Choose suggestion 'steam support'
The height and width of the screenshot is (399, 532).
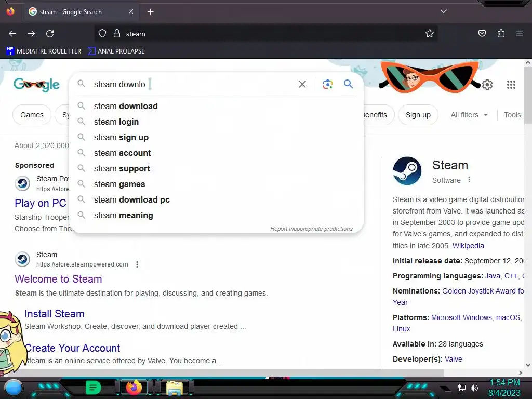point(216,169)
